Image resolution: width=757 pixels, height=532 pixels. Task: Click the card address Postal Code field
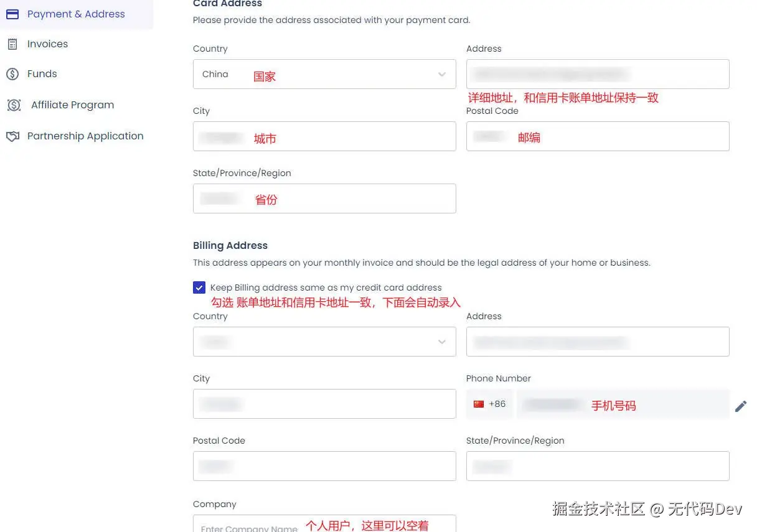click(597, 136)
